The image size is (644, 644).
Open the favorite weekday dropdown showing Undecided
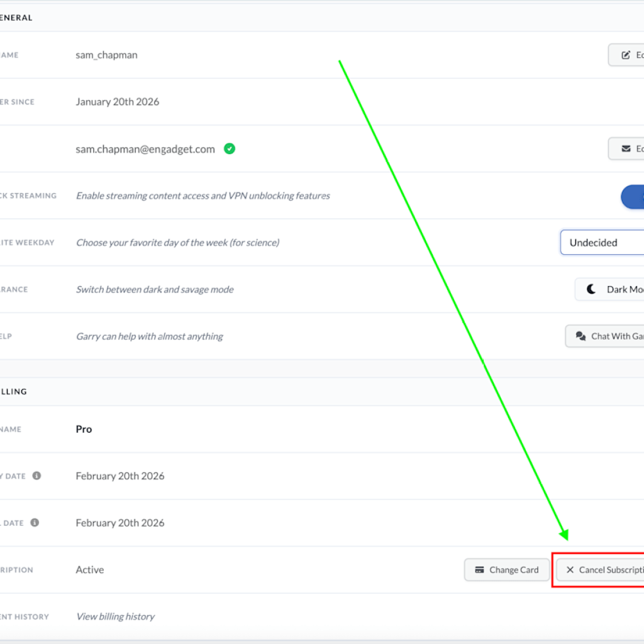point(604,242)
